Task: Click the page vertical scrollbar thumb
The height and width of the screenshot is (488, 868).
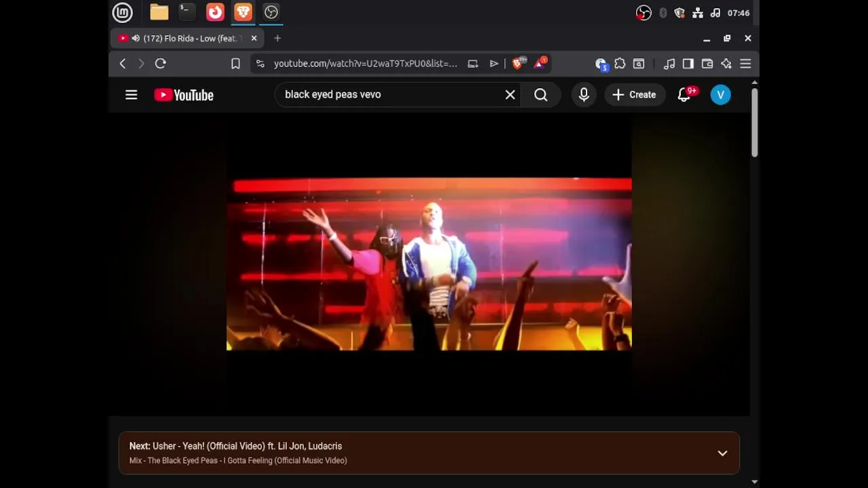Action: click(x=754, y=122)
